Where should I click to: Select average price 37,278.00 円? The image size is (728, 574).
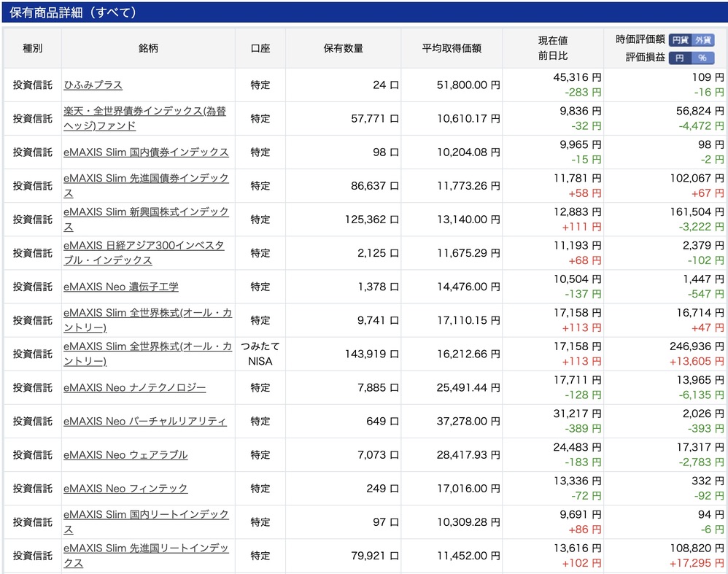468,422
